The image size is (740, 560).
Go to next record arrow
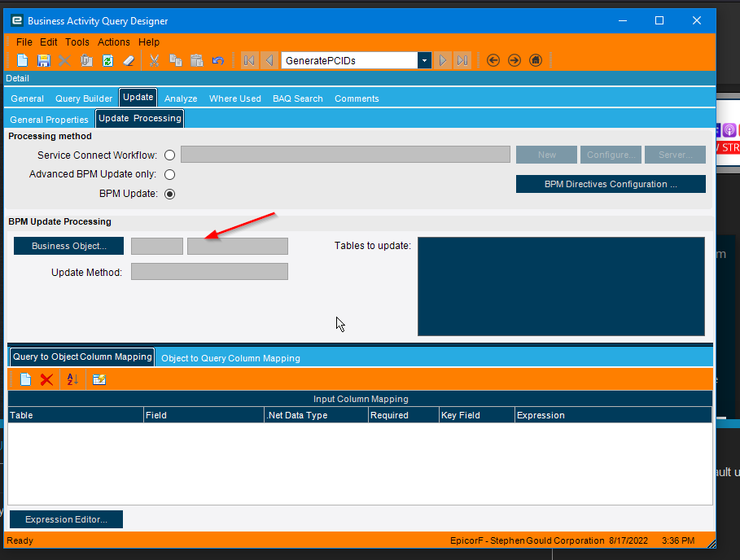(x=443, y=60)
